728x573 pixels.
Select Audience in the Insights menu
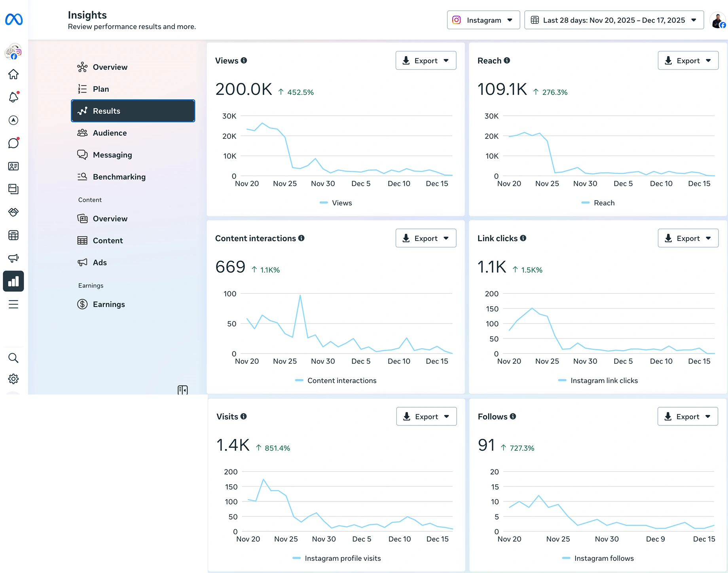tap(110, 133)
